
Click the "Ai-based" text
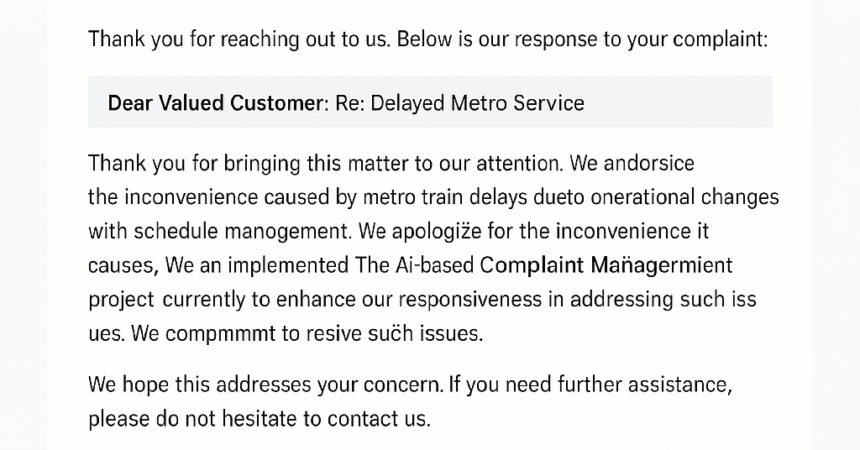click(434, 266)
